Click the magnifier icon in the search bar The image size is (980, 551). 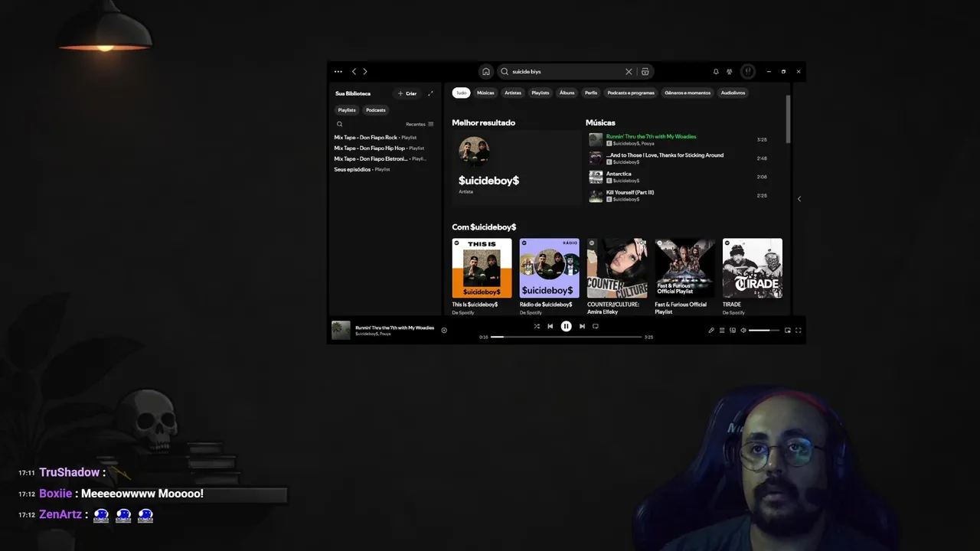click(505, 71)
